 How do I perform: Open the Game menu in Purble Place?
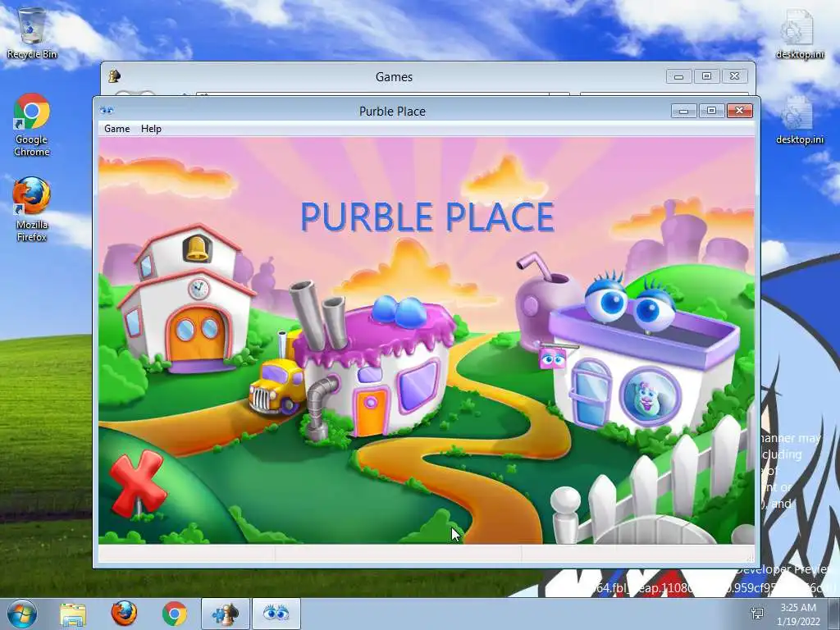point(116,129)
